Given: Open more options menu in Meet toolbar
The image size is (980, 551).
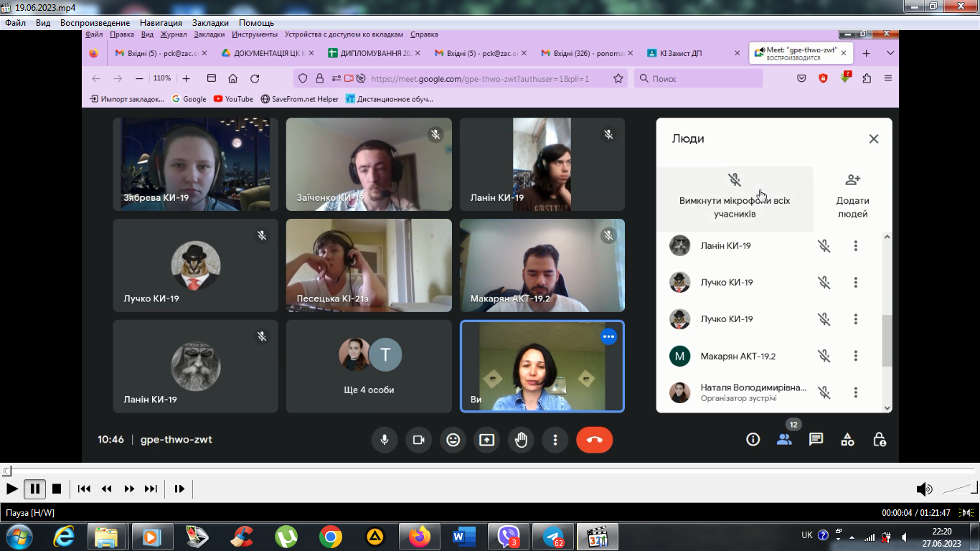Looking at the screenshot, I should tap(555, 440).
